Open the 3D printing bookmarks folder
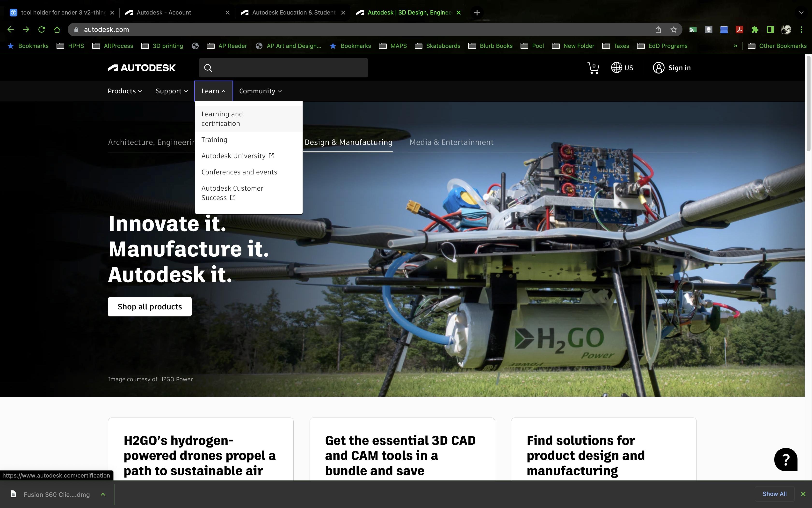 click(x=162, y=46)
